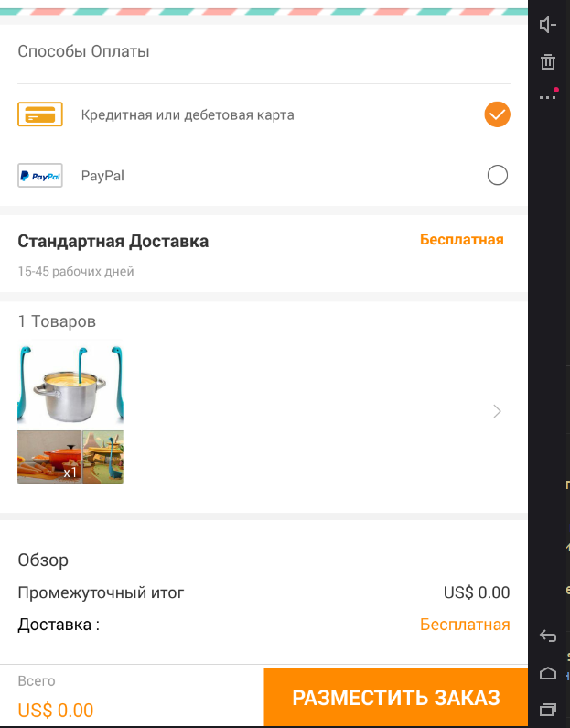Image resolution: width=570 pixels, height=728 pixels.
Task: Click the credit card icon
Action: 40,115
